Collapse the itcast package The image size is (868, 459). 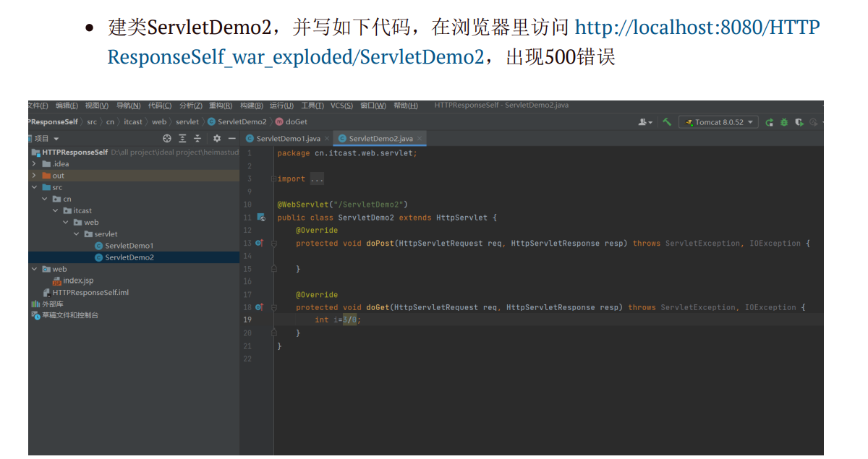[55, 211]
